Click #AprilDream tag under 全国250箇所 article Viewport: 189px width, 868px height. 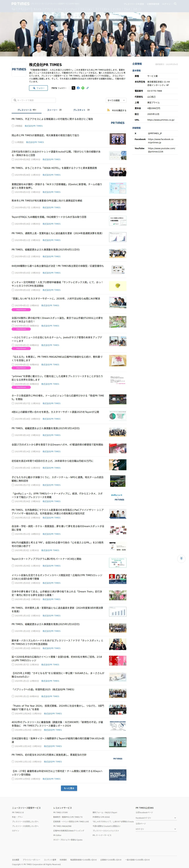(x=21, y=329)
